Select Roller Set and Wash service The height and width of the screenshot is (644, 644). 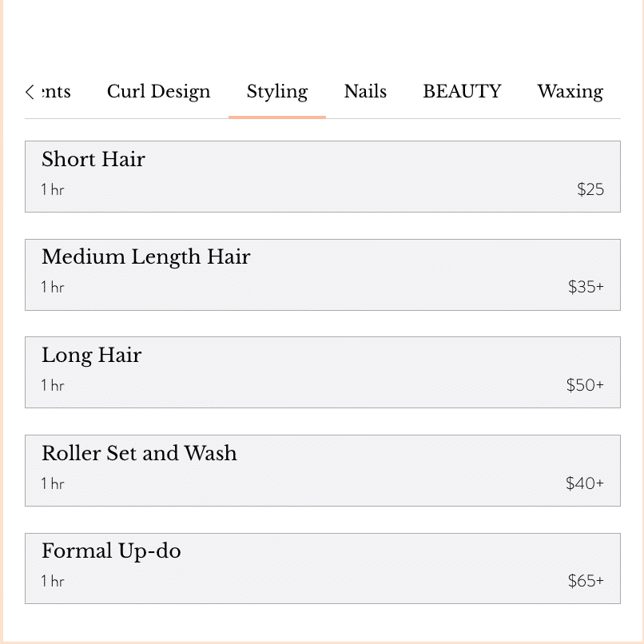323,471
